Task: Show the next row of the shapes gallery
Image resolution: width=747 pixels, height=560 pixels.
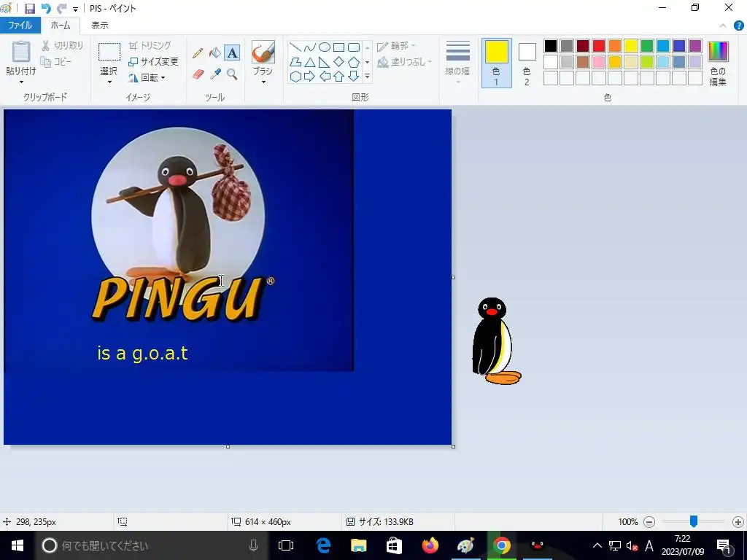Action: coord(368,62)
